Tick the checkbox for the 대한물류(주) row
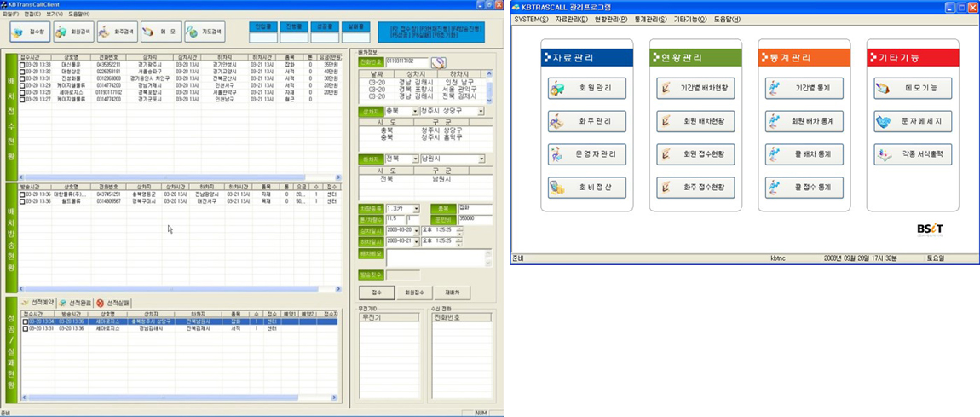980x417 pixels. click(x=23, y=194)
